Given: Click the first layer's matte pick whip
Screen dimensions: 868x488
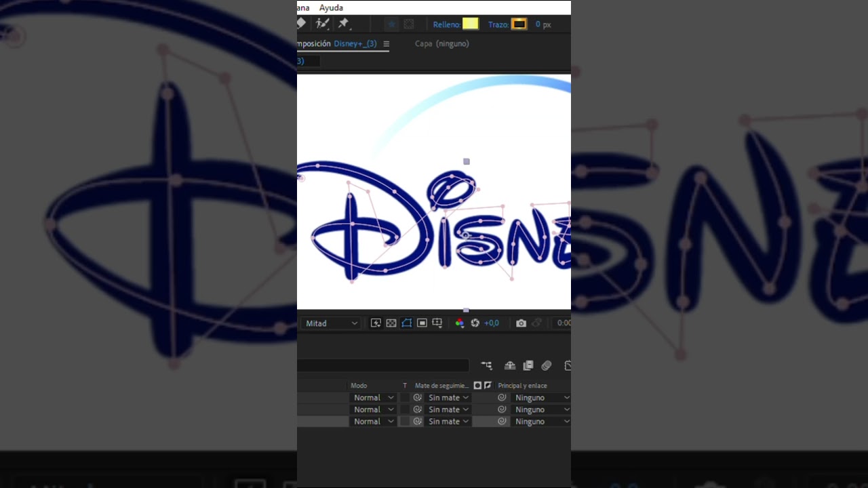Looking at the screenshot, I should pos(418,398).
